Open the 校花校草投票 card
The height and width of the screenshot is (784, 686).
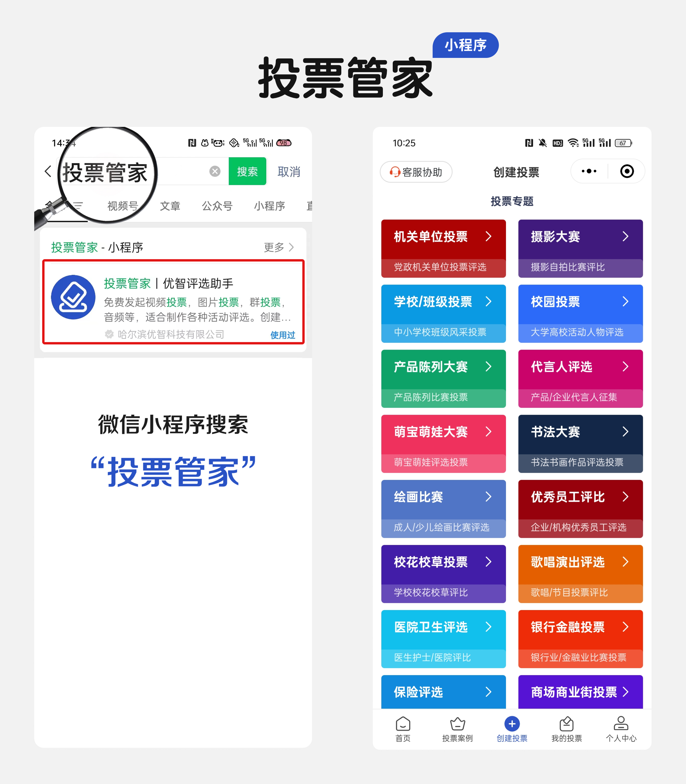(443, 574)
